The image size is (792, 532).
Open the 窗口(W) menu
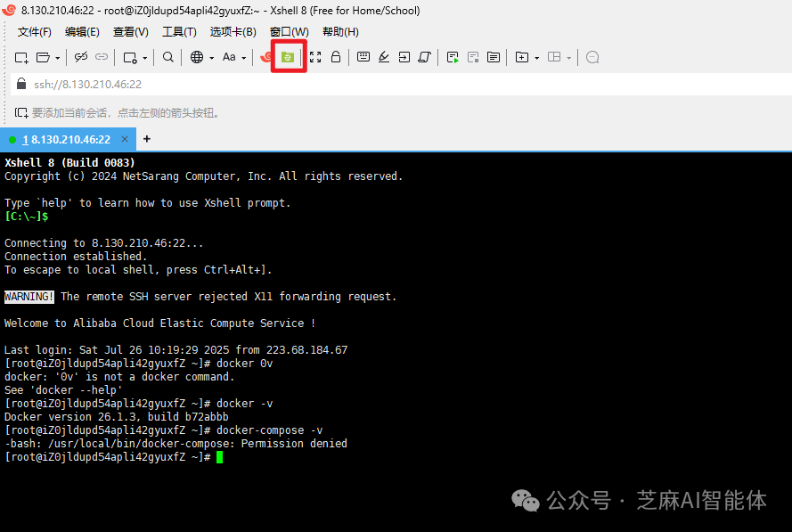290,32
